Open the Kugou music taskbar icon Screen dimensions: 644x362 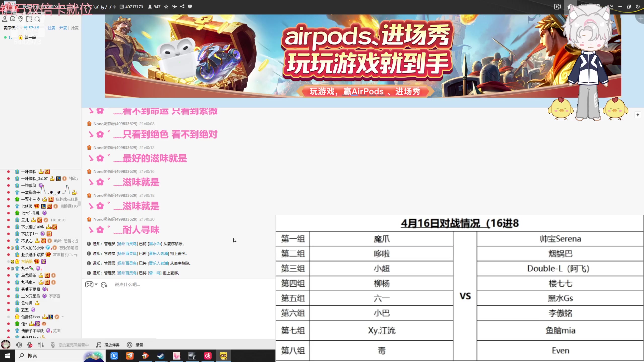tap(114, 356)
